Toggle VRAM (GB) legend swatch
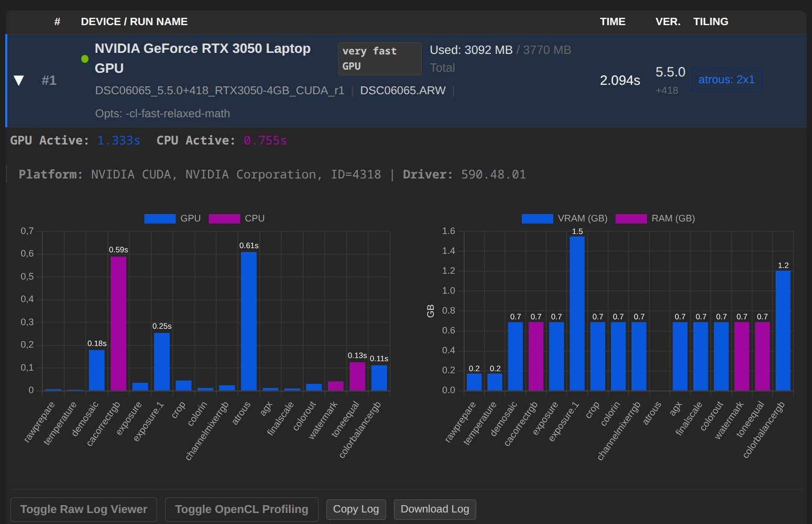812x524 pixels. (537, 219)
